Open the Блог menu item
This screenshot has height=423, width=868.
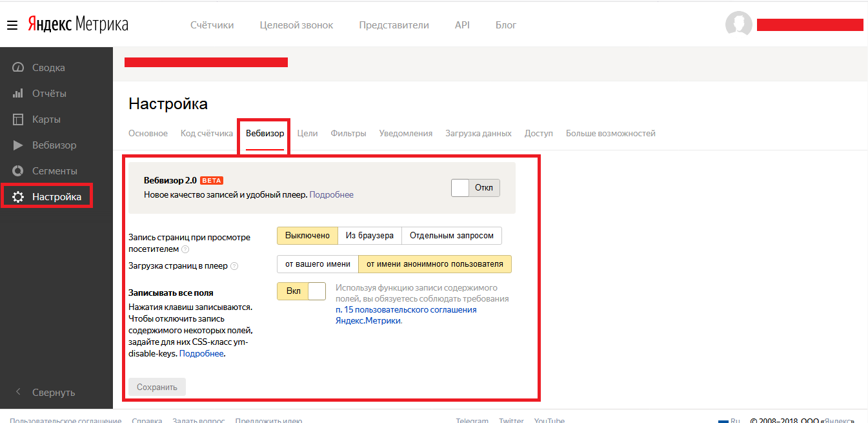[x=506, y=25]
